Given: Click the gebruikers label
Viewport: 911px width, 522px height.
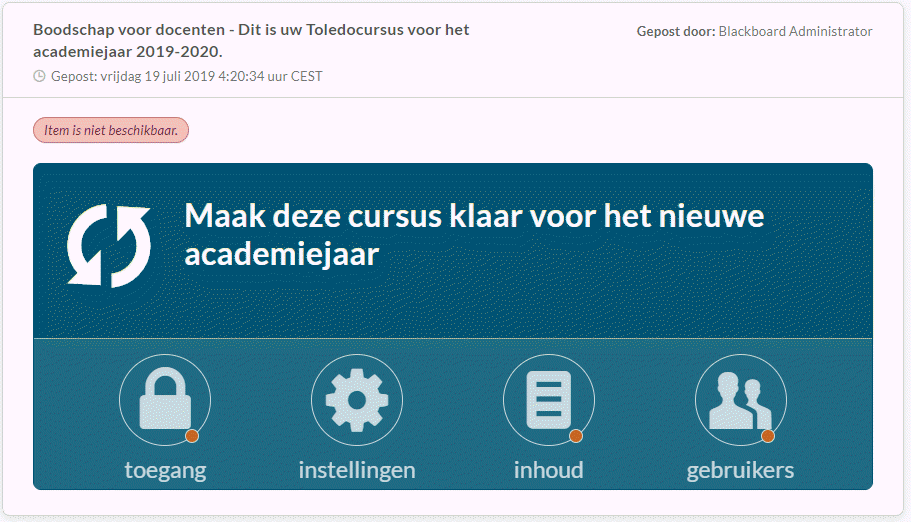Looking at the screenshot, I should tap(740, 470).
